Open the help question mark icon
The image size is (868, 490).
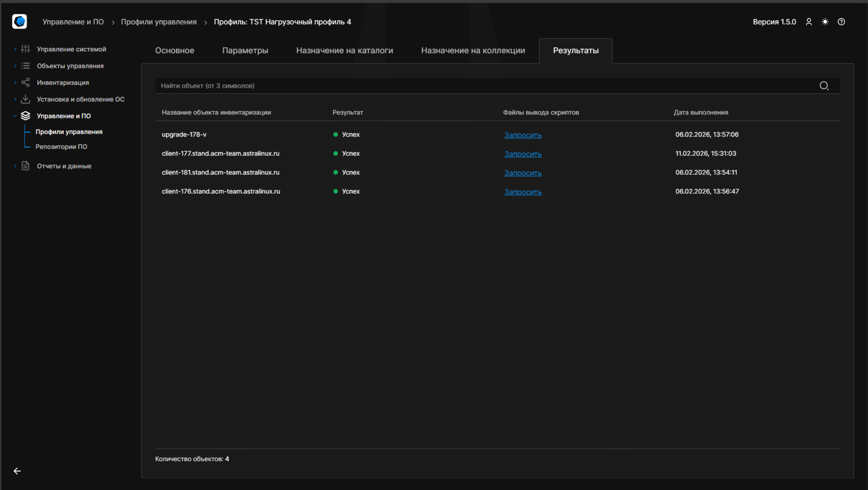841,22
